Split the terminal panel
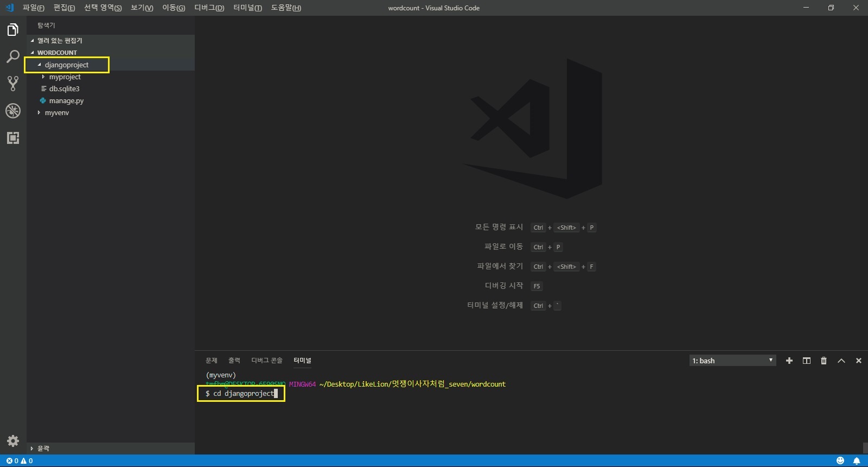This screenshot has height=467, width=868. 807,361
